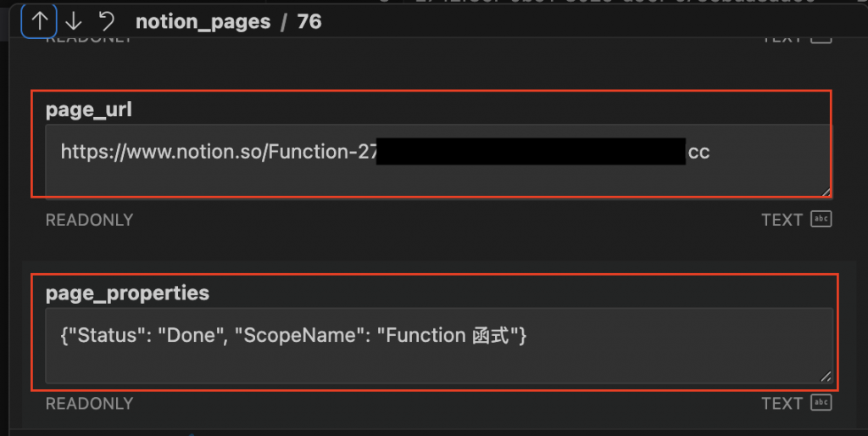The height and width of the screenshot is (436, 868).
Task: Go to previous row with up arrow
Action: tap(39, 21)
